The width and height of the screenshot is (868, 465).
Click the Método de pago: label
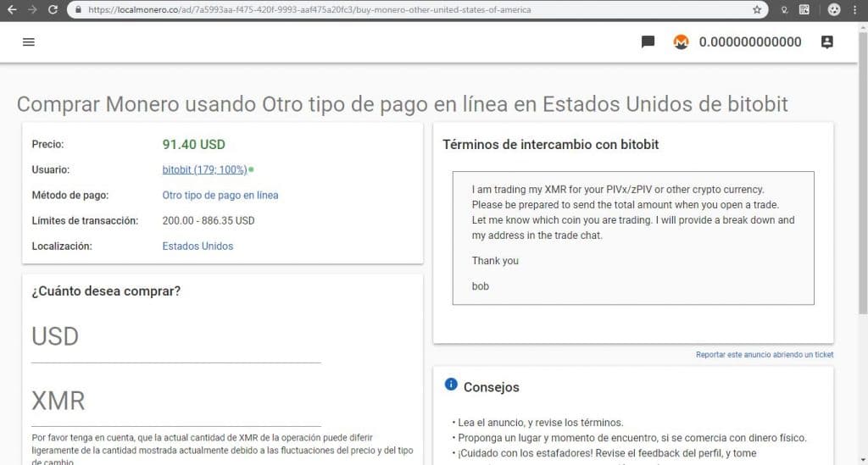(x=70, y=195)
